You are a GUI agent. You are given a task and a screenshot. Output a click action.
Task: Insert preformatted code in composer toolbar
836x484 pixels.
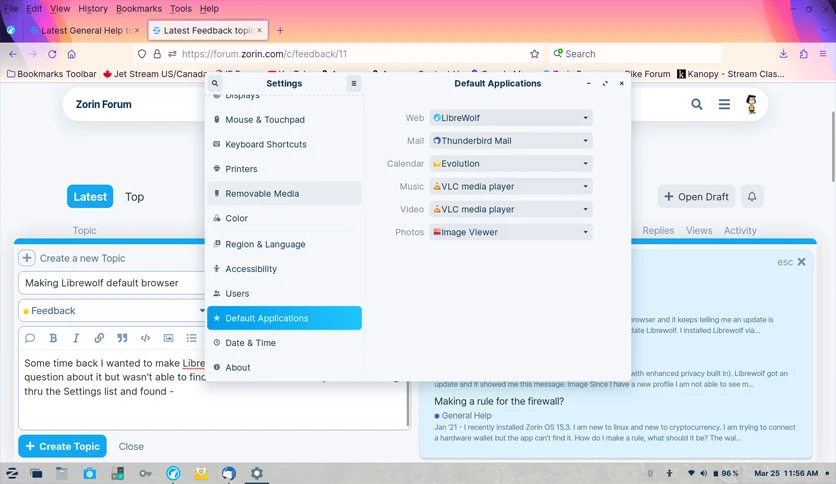pos(145,338)
